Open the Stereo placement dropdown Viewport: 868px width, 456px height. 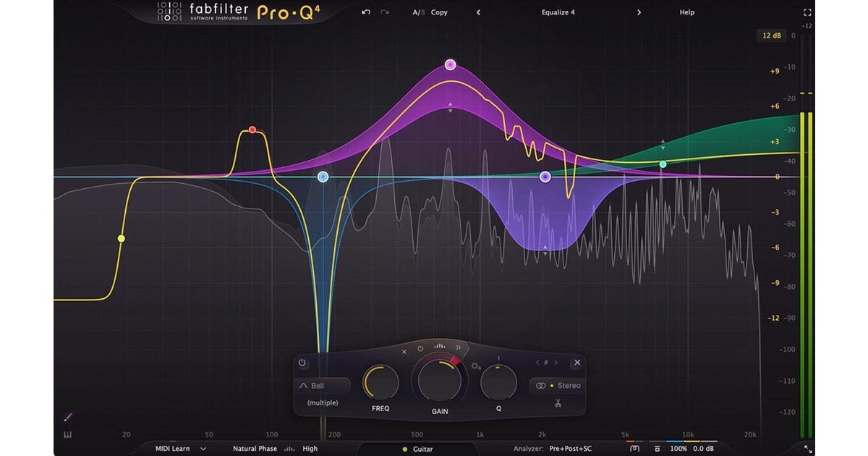pyautogui.click(x=557, y=386)
